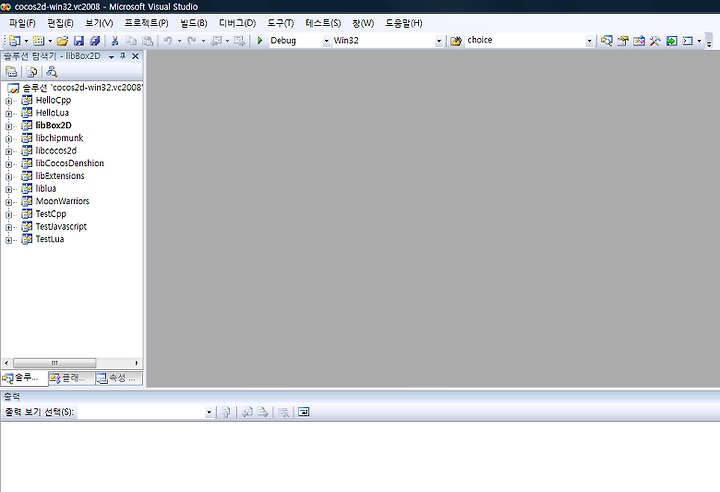720x492 pixels.
Task: Open Start Page green arrow icon
Action: pyautogui.click(x=672, y=41)
